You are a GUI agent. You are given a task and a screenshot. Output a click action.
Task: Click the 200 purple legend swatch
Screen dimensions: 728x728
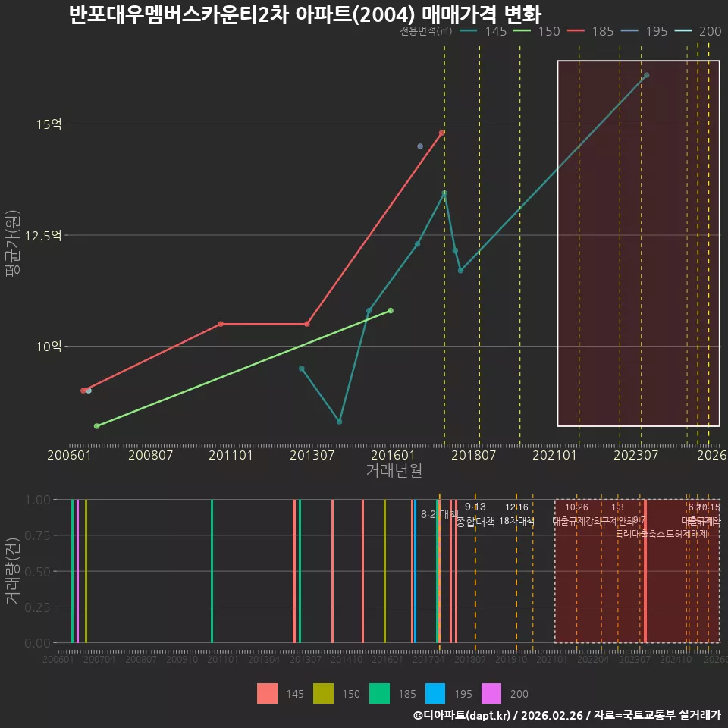491,693
